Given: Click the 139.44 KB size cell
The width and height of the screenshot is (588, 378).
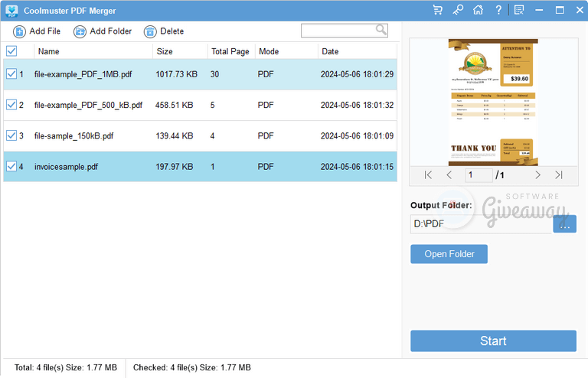Looking at the screenshot, I should [x=175, y=135].
